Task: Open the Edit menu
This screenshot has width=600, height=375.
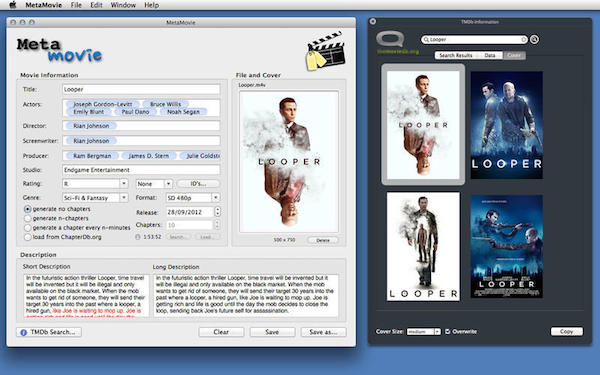Action: 96,5
